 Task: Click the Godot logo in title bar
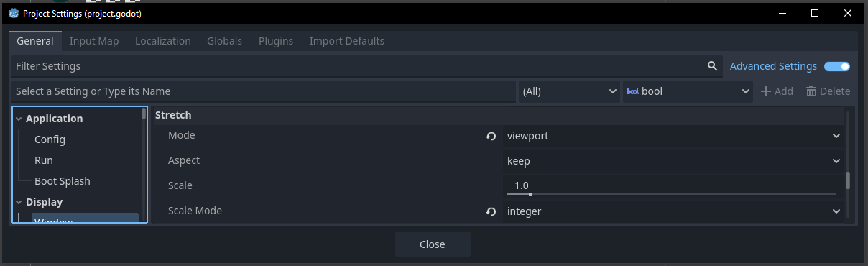pos(13,13)
